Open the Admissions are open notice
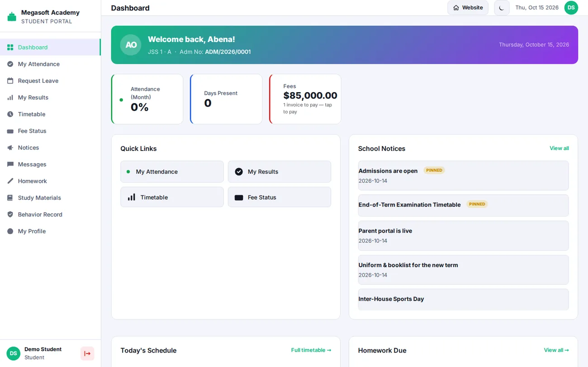The width and height of the screenshot is (588, 367). [463, 175]
